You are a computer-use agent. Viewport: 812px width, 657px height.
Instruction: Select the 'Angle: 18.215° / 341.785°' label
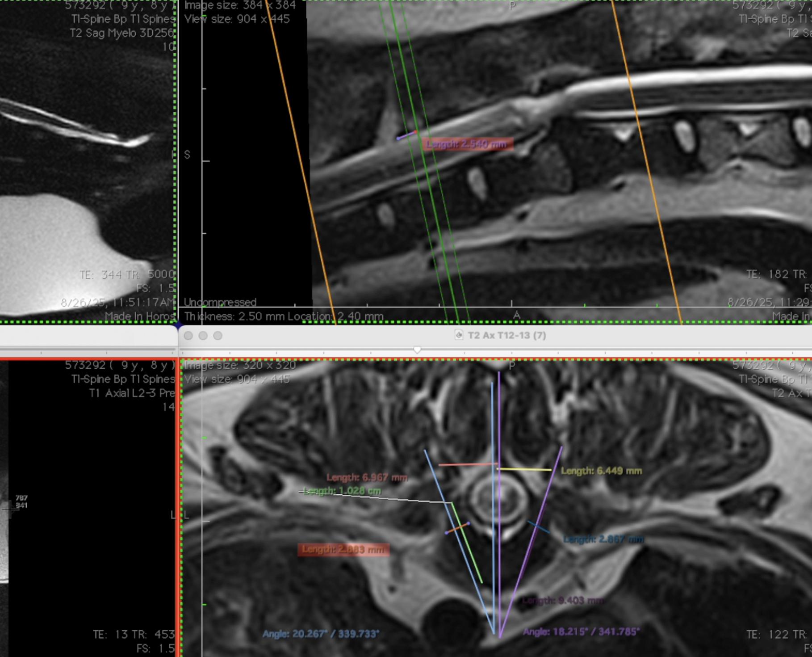[x=581, y=632]
